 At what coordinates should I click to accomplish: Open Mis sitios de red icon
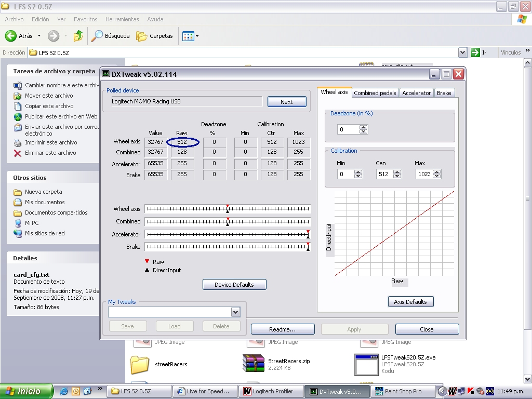click(18, 233)
